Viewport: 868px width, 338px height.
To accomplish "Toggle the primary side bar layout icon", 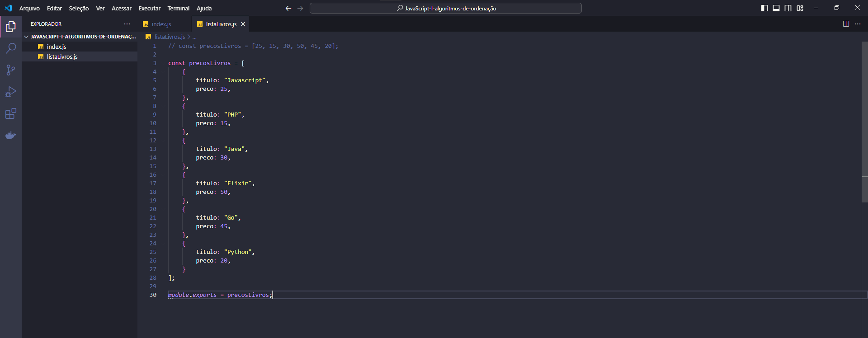I will pyautogui.click(x=764, y=8).
